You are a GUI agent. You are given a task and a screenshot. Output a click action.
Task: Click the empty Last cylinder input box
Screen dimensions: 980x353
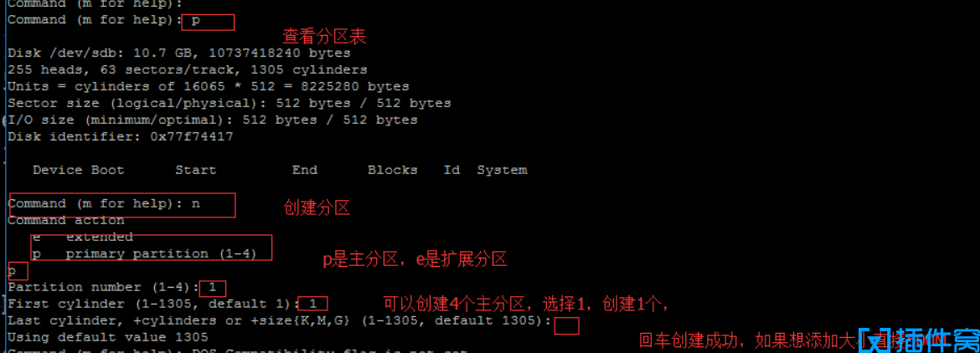(x=566, y=326)
